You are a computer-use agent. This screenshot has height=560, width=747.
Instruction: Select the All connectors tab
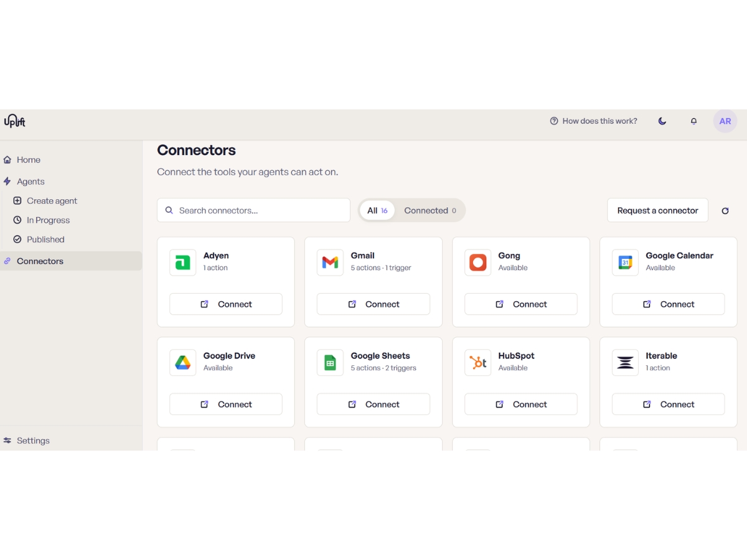pos(377,210)
